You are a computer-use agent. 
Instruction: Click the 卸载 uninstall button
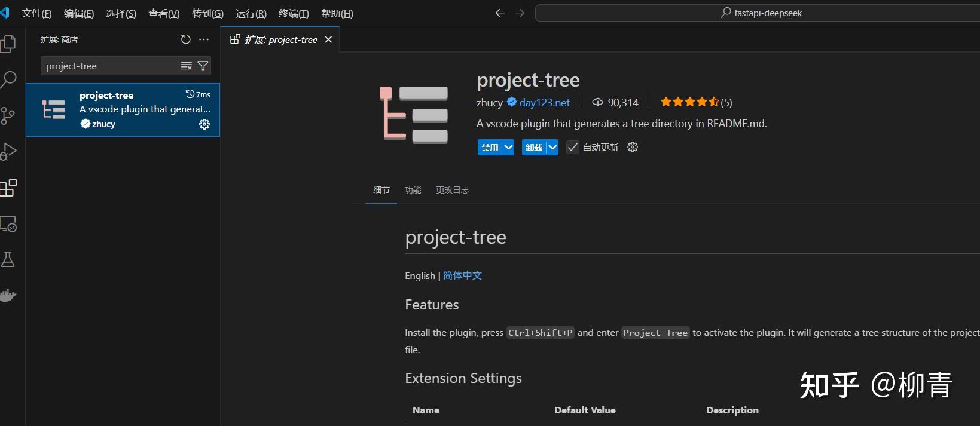coord(534,147)
